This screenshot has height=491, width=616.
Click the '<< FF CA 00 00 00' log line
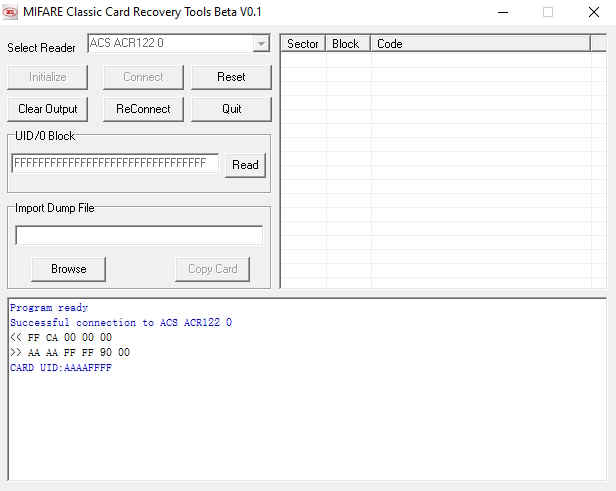coord(61,337)
